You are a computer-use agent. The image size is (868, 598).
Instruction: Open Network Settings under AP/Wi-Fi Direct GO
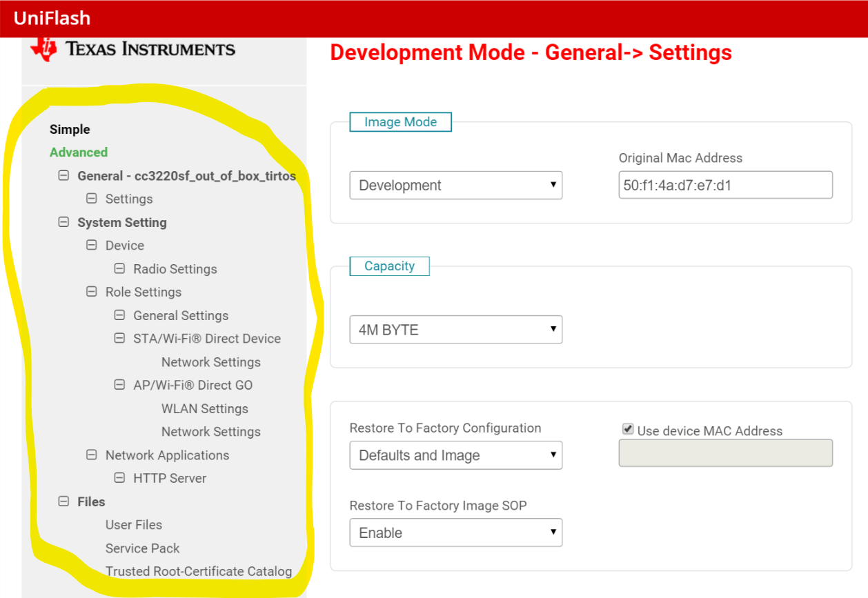211,432
